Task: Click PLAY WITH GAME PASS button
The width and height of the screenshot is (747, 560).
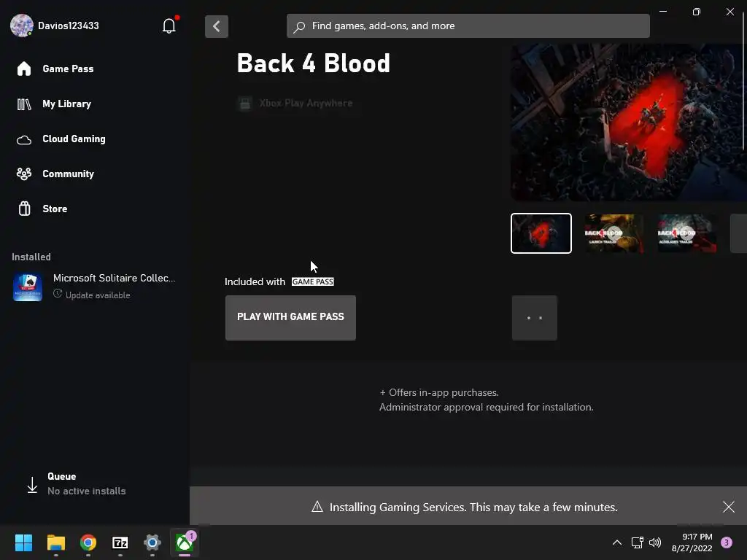Action: (290, 318)
